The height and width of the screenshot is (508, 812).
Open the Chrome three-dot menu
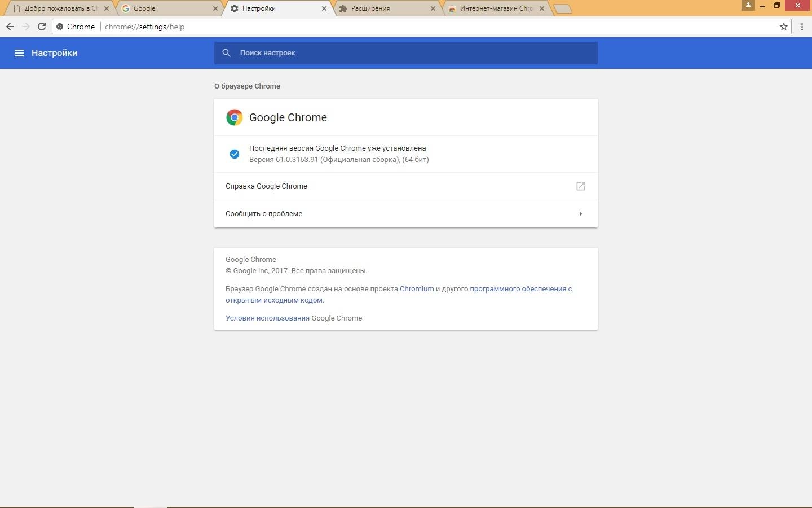(x=802, y=27)
